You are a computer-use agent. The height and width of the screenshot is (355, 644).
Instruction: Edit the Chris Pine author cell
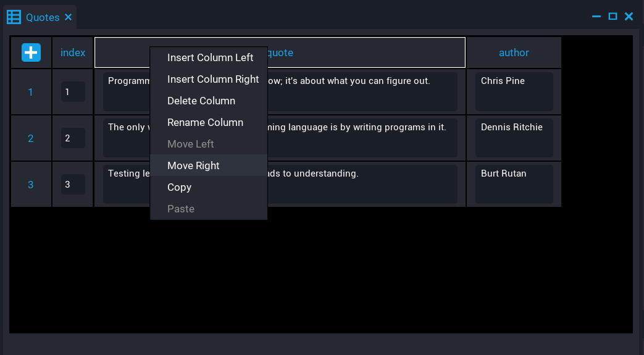tap(514, 91)
